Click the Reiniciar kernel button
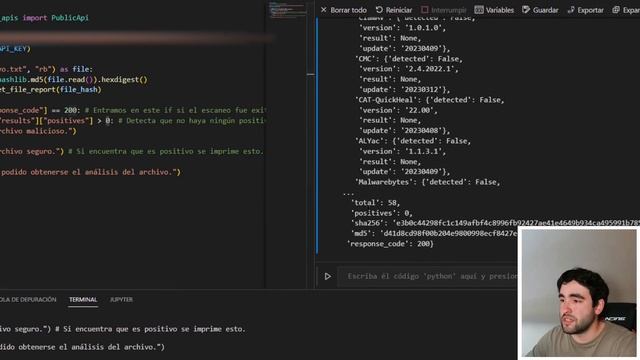The image size is (640, 360). point(394,10)
